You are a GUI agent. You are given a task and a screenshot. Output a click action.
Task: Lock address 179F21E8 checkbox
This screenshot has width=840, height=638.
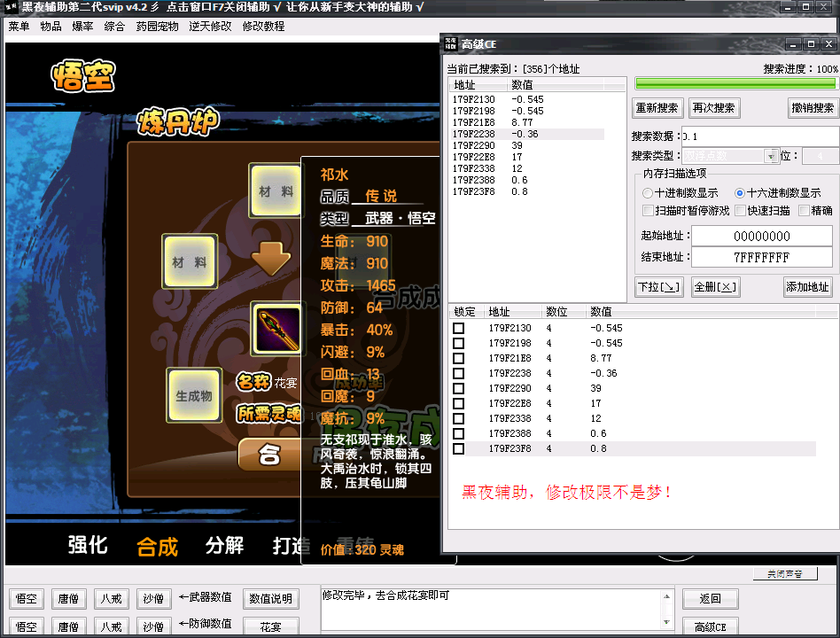(x=459, y=358)
